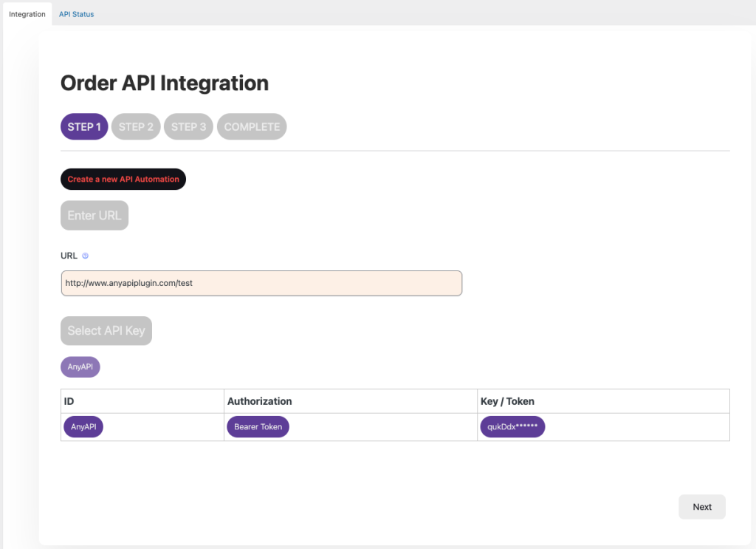The image size is (756, 549).
Task: Click the Select API Key button
Action: coord(106,330)
